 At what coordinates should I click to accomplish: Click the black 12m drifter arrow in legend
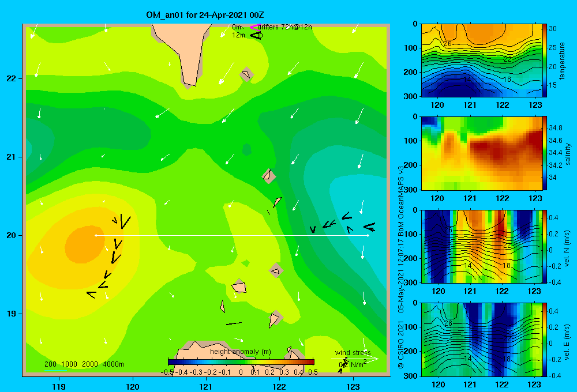(256, 35)
